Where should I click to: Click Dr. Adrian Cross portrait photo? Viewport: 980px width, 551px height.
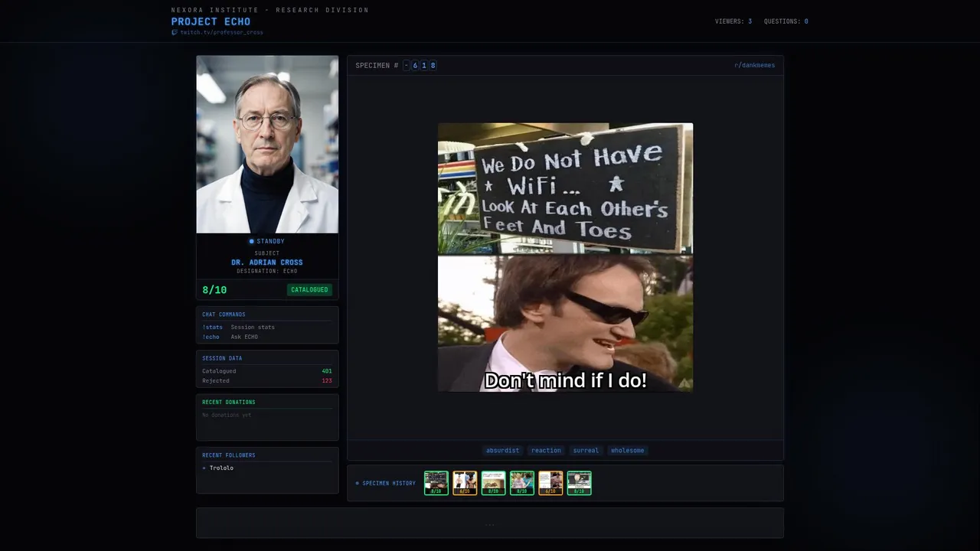pyautogui.click(x=267, y=144)
